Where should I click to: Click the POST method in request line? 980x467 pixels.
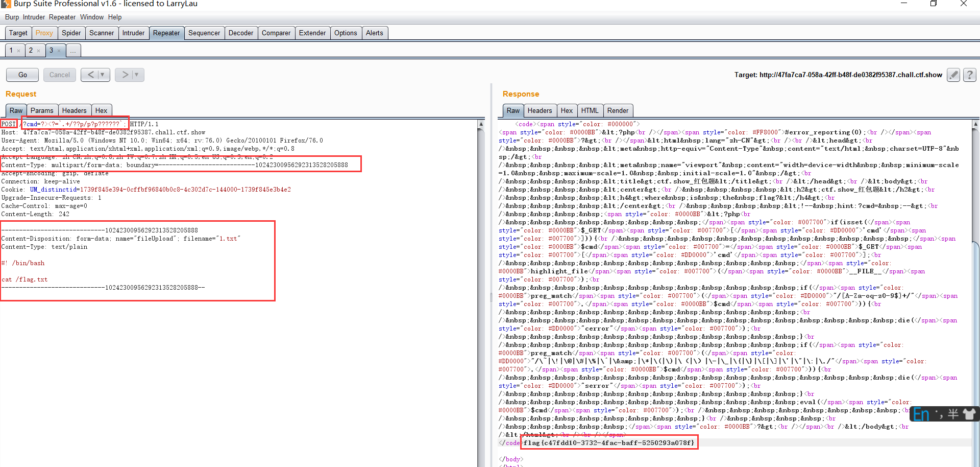click(x=9, y=124)
